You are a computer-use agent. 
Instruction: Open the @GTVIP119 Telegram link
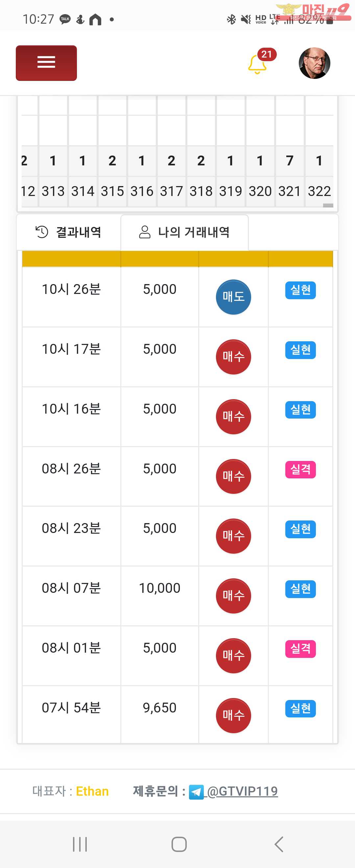pyautogui.click(x=242, y=791)
